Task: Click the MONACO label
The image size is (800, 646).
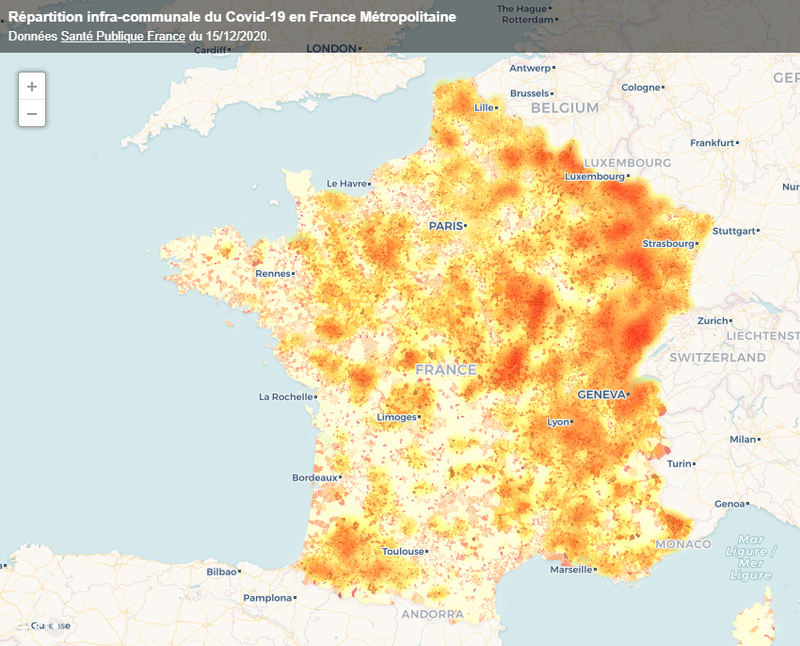Action: 683,544
